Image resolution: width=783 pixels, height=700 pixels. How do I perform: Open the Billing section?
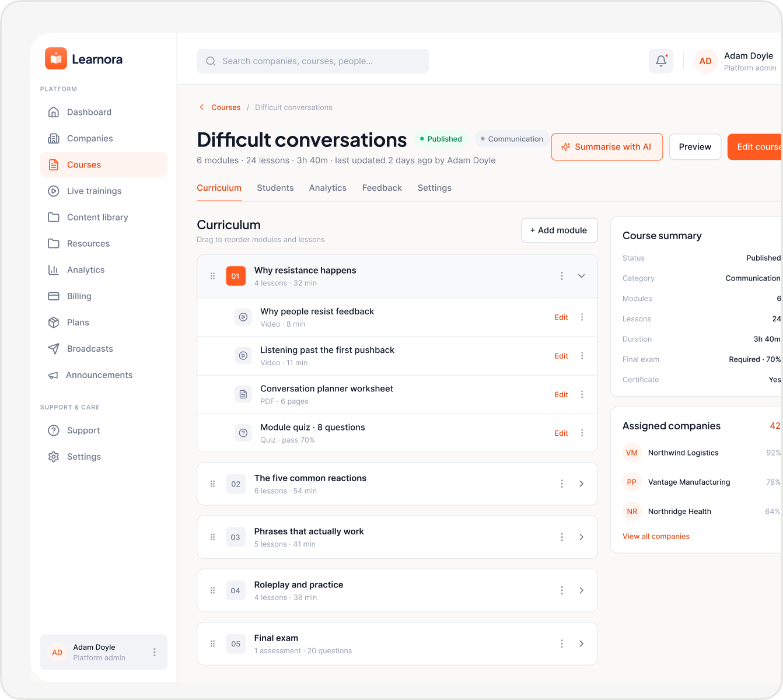tap(104, 296)
